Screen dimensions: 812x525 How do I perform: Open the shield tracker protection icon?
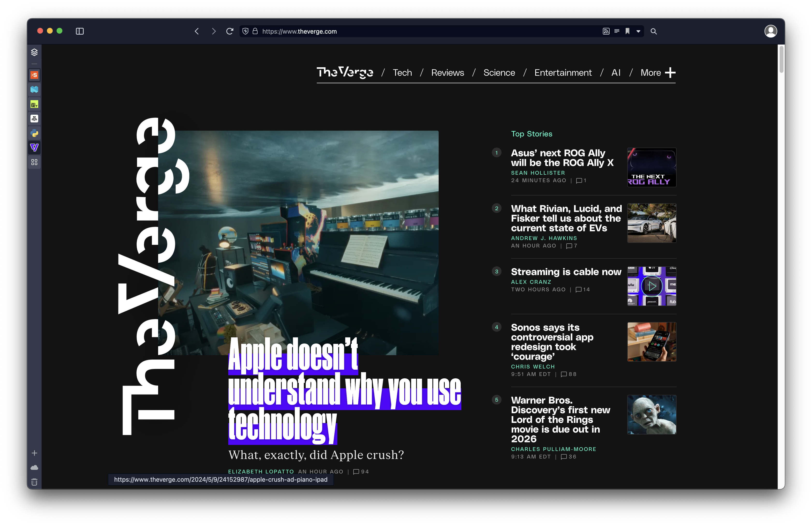[x=245, y=31]
